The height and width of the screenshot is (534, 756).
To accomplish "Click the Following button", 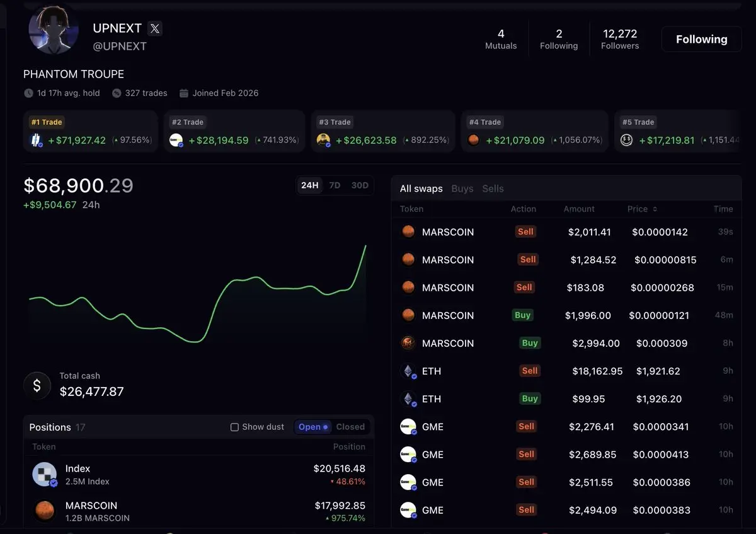I will (x=702, y=39).
